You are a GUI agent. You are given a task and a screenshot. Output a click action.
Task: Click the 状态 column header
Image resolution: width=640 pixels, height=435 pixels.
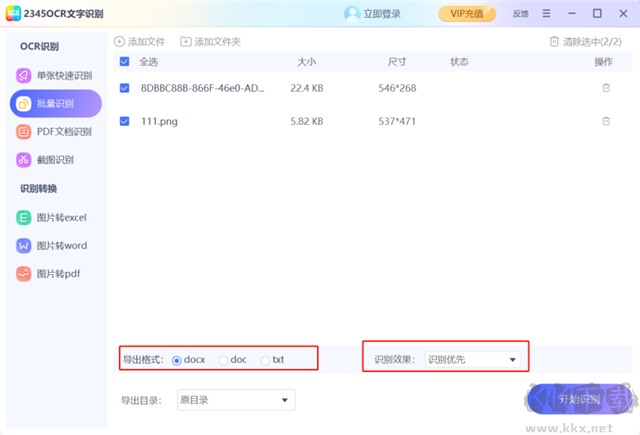459,62
